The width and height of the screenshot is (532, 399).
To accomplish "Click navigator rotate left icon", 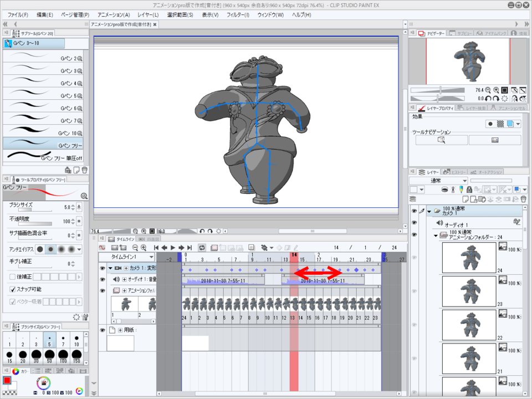I will [x=488, y=99].
